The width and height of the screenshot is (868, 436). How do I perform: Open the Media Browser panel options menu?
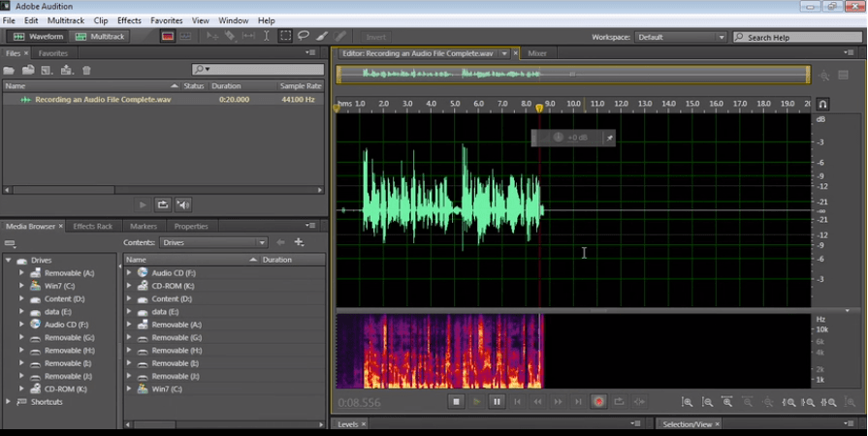pos(311,226)
